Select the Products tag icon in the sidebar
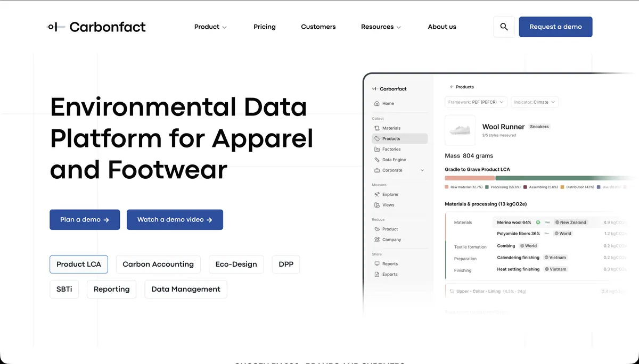639x364 pixels. (x=377, y=138)
